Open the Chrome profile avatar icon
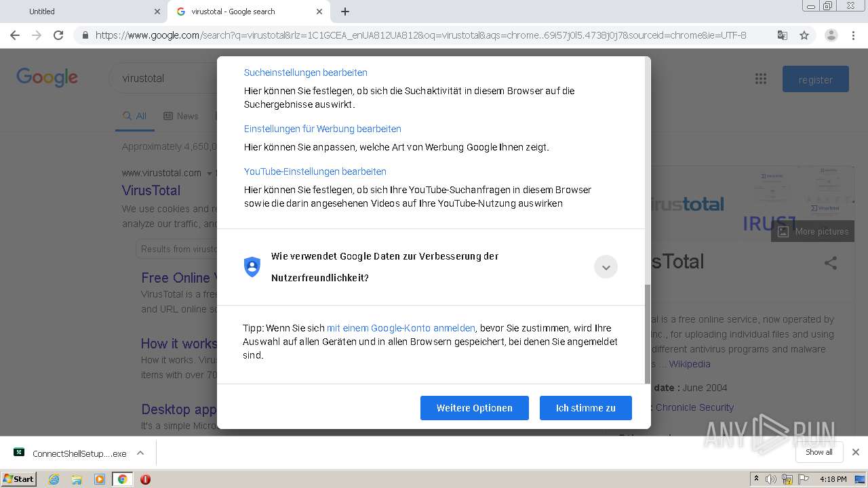The image size is (868, 488). click(x=831, y=35)
